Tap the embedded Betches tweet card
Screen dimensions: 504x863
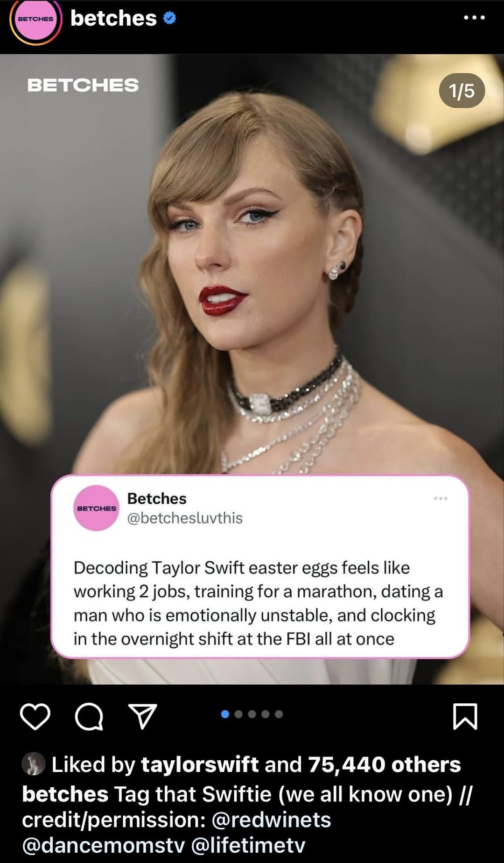click(x=260, y=566)
